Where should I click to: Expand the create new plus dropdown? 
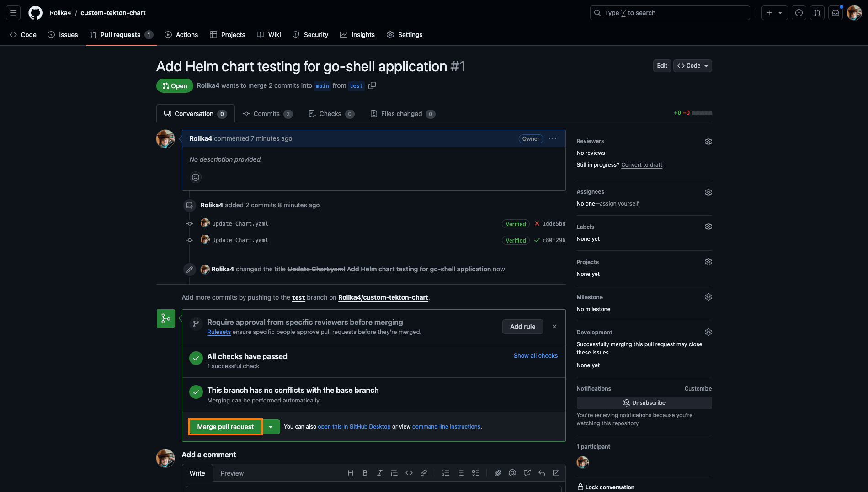(774, 13)
